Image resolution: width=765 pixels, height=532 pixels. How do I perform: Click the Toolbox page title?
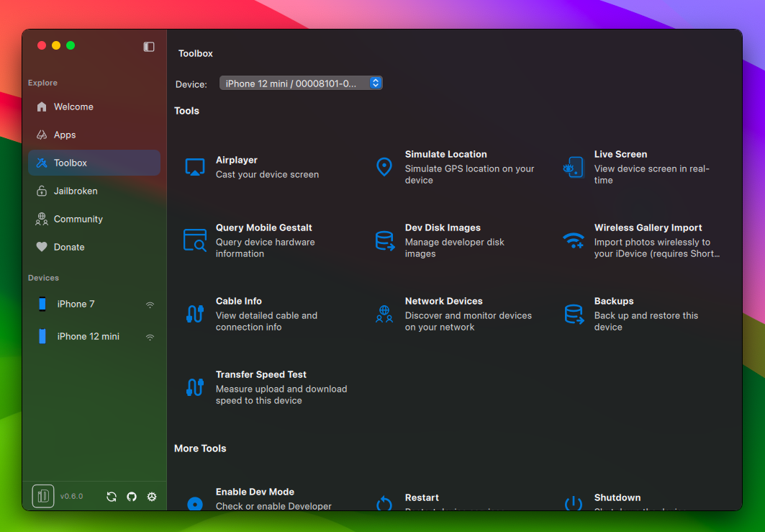(x=196, y=54)
